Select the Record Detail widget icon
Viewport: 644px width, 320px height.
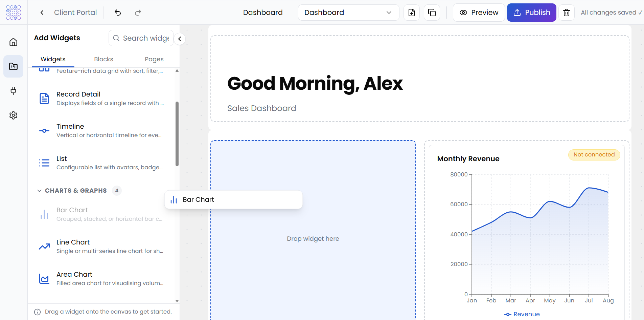(44, 99)
